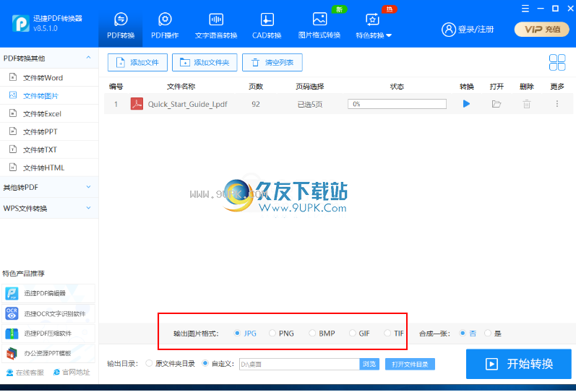Select GIF output format
This screenshot has width=576, height=392.
[359, 334]
